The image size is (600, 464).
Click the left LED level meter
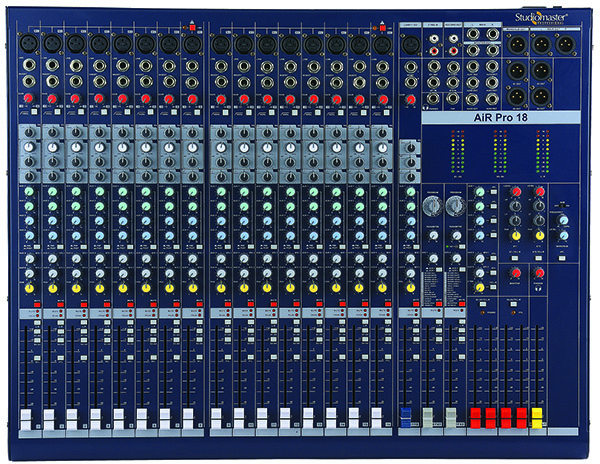coord(458,153)
